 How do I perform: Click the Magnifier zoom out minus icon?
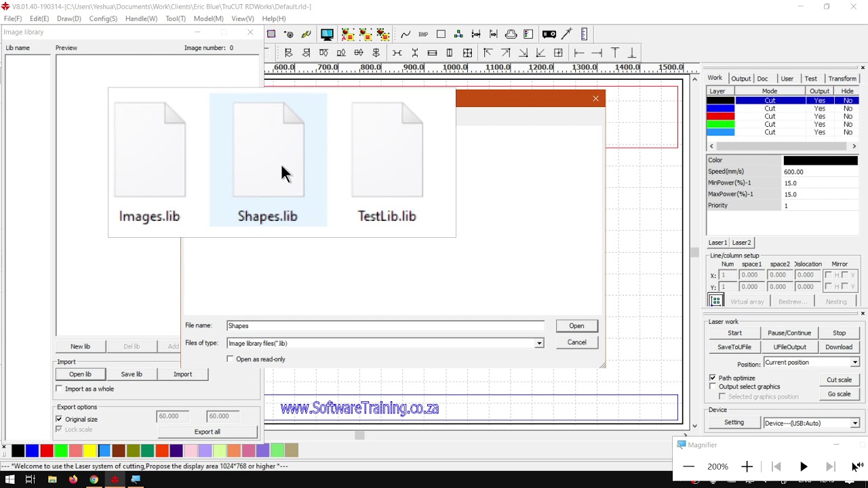(689, 466)
